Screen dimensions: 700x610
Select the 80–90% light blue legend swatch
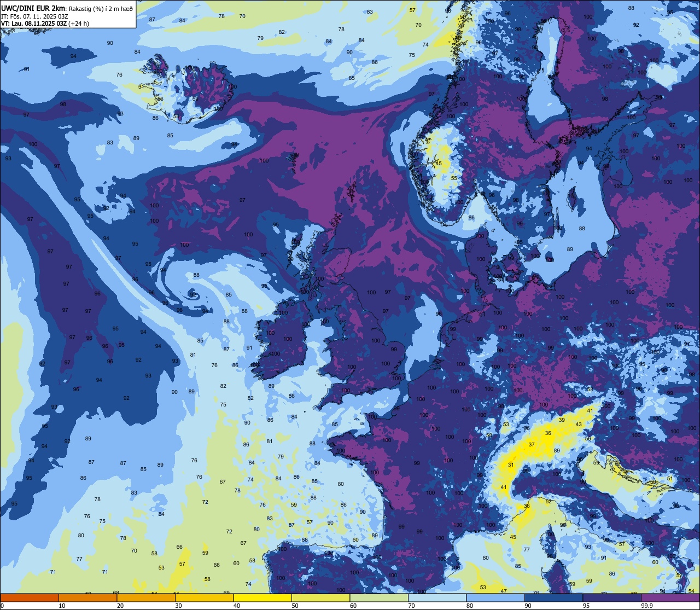click(x=495, y=597)
